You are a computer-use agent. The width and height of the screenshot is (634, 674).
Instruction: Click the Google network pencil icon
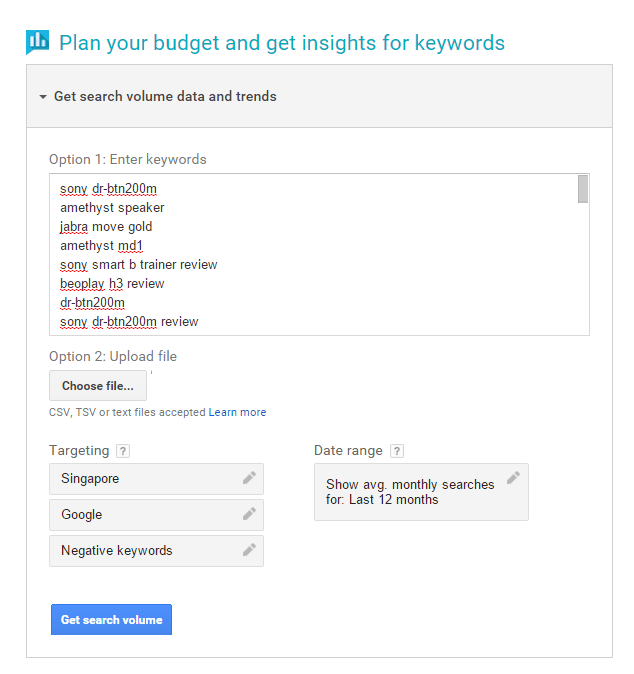coord(249,514)
